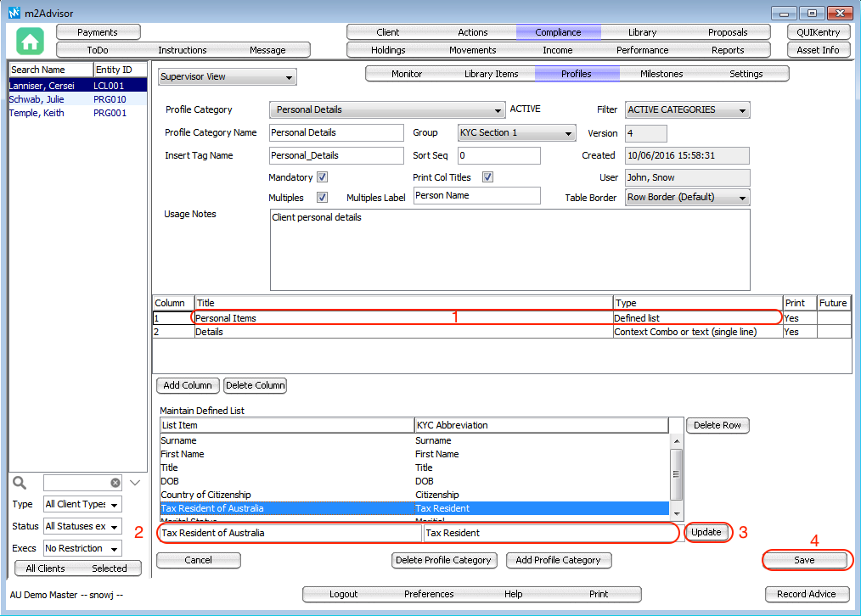The height and width of the screenshot is (616, 861).
Task: Click the Sort Seq input field
Action: tap(498, 156)
